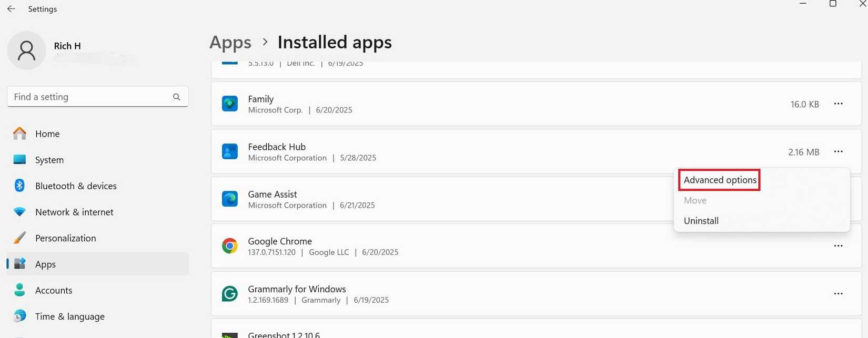Click the Rich H profile avatar
This screenshot has width=868, height=338.
click(26, 50)
